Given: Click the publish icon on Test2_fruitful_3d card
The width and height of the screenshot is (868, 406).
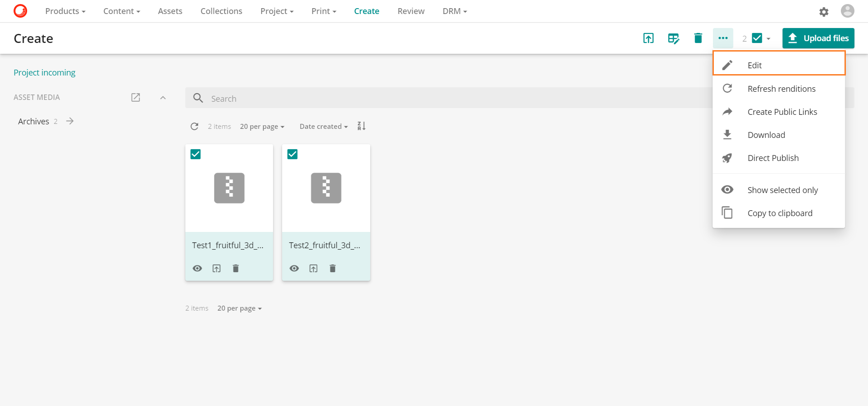Looking at the screenshot, I should pyautogui.click(x=313, y=269).
